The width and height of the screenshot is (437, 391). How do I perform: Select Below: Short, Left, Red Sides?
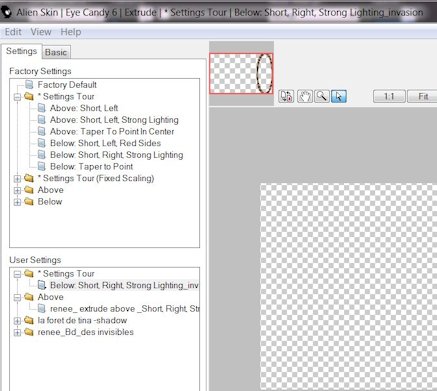pyautogui.click(x=105, y=143)
